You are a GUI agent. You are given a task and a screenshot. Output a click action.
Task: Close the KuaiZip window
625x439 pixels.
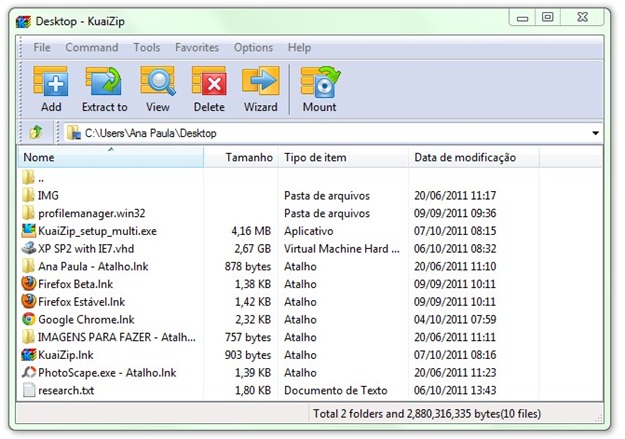coord(582,17)
